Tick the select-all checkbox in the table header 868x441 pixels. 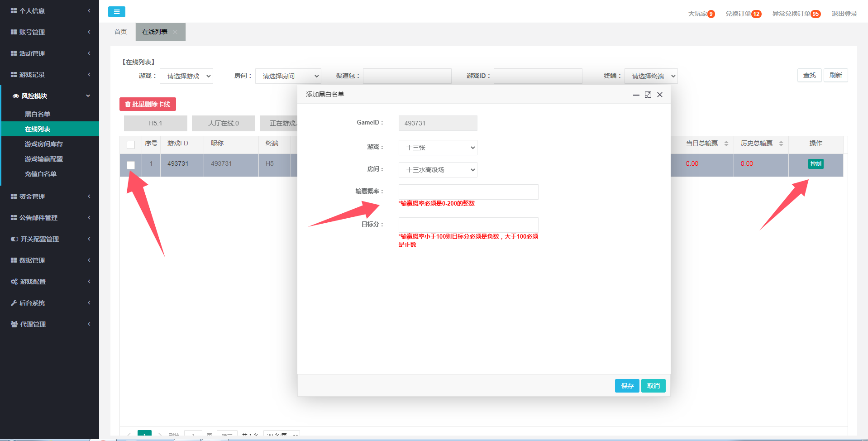tap(131, 145)
